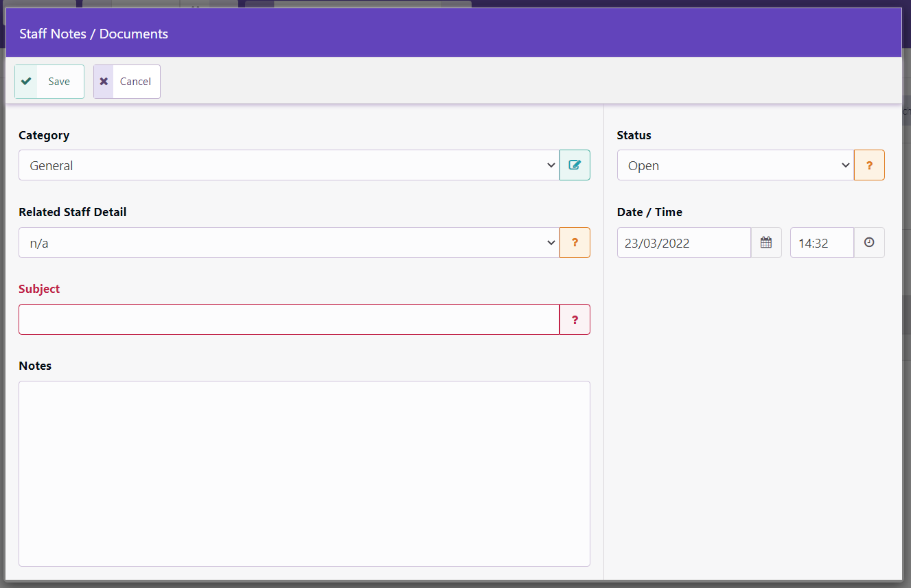Image resolution: width=911 pixels, height=588 pixels.
Task: Click the Notes label
Action: (x=35, y=366)
